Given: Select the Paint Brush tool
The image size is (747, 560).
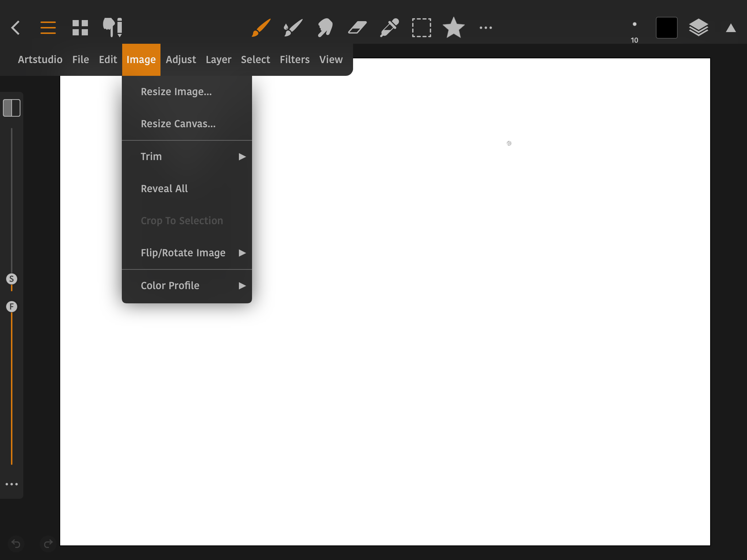Looking at the screenshot, I should point(261,28).
